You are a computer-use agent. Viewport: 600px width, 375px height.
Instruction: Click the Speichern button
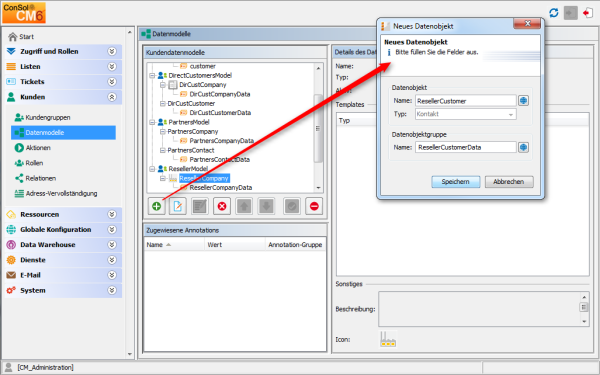(455, 182)
